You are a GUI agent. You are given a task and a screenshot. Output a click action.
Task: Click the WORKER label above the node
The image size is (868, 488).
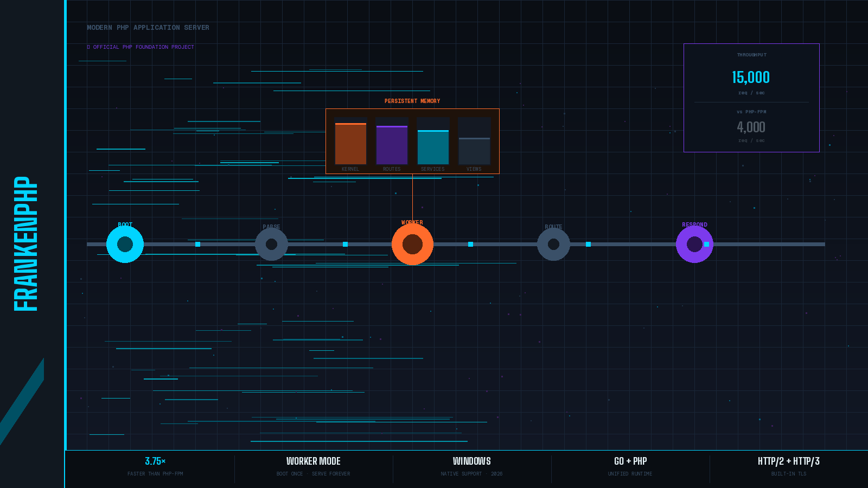412,222
